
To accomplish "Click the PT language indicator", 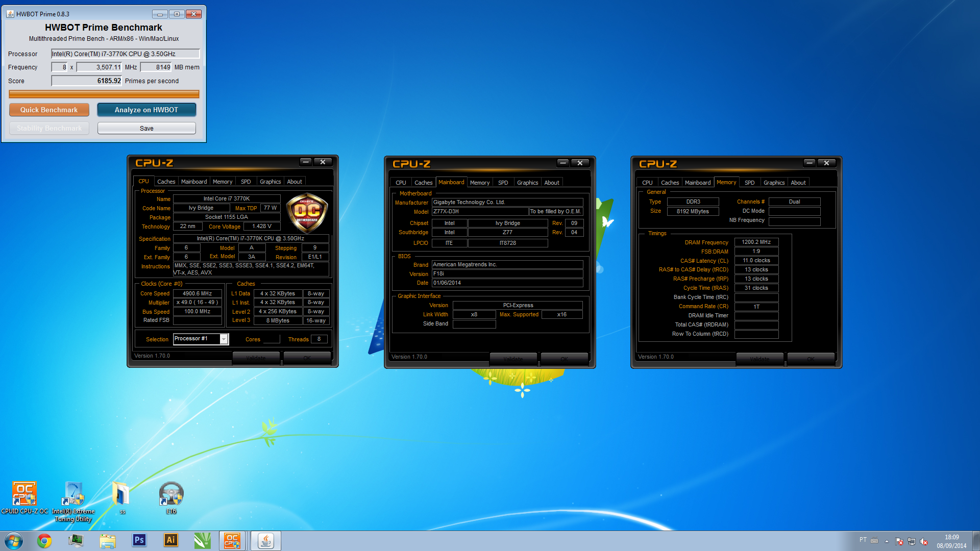I will tap(863, 540).
